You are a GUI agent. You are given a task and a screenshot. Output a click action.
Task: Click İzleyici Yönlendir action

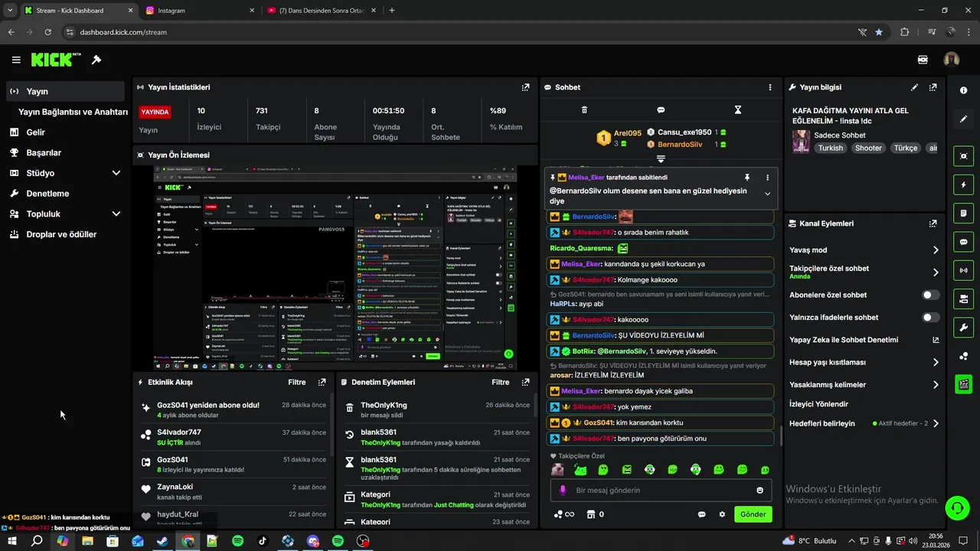pyautogui.click(x=818, y=404)
